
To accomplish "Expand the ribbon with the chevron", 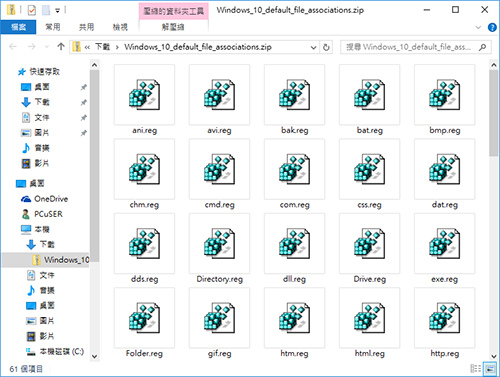I will [x=478, y=27].
